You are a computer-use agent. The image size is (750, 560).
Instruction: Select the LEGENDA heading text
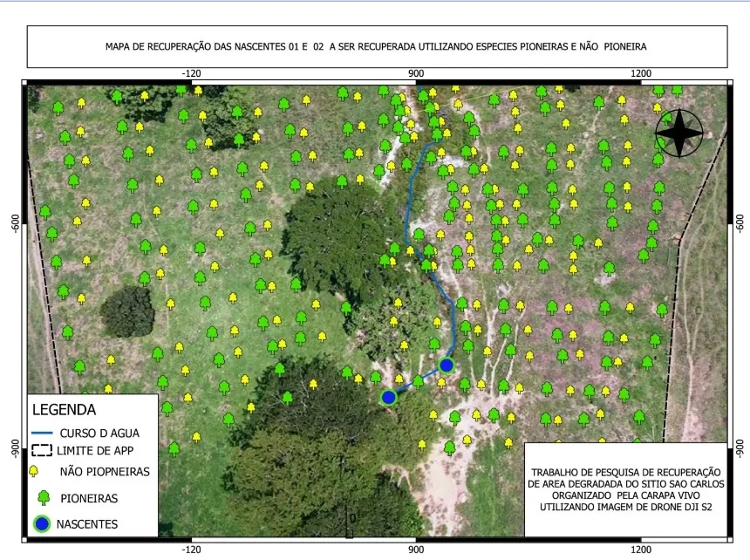pyautogui.click(x=64, y=409)
